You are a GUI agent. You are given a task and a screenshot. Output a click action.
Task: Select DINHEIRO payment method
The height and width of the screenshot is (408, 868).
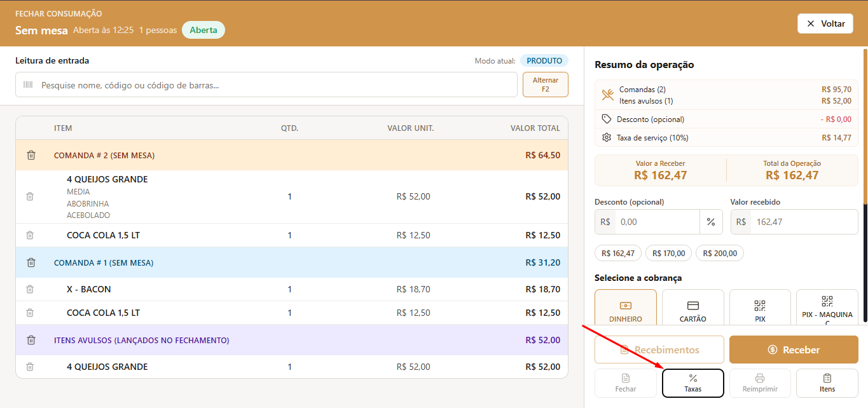(x=626, y=308)
